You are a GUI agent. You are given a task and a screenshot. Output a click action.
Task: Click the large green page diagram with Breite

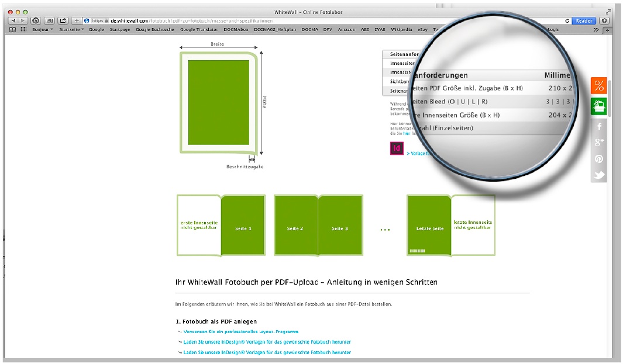click(x=219, y=102)
